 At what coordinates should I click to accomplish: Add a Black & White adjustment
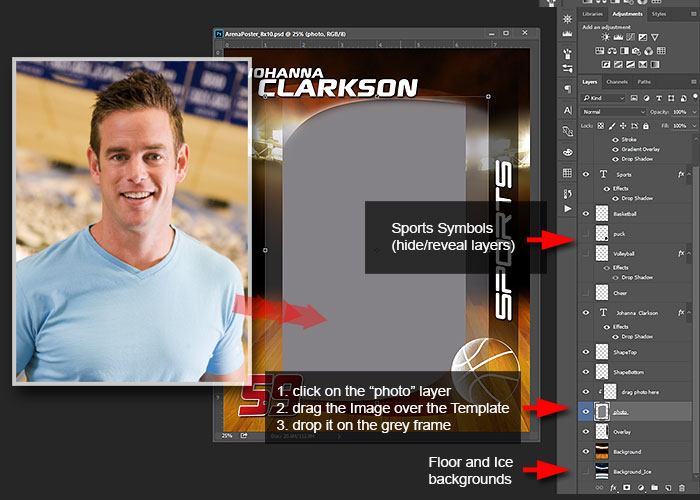coord(624,51)
